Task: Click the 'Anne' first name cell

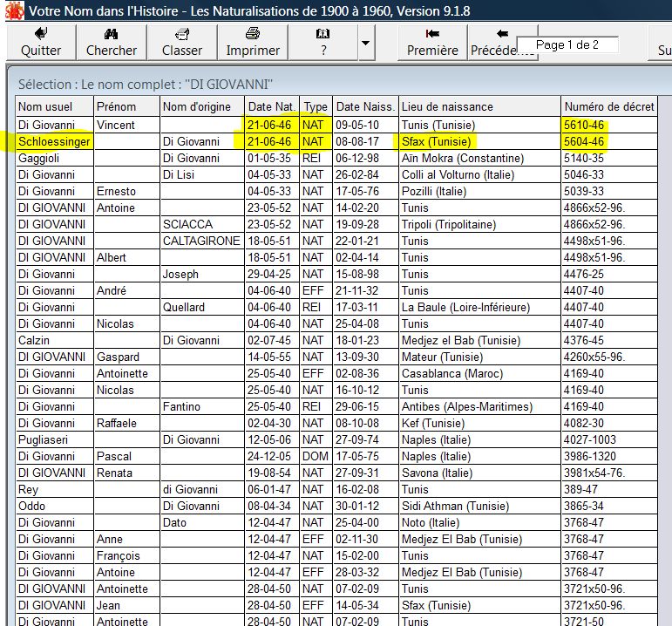Action: (126, 540)
